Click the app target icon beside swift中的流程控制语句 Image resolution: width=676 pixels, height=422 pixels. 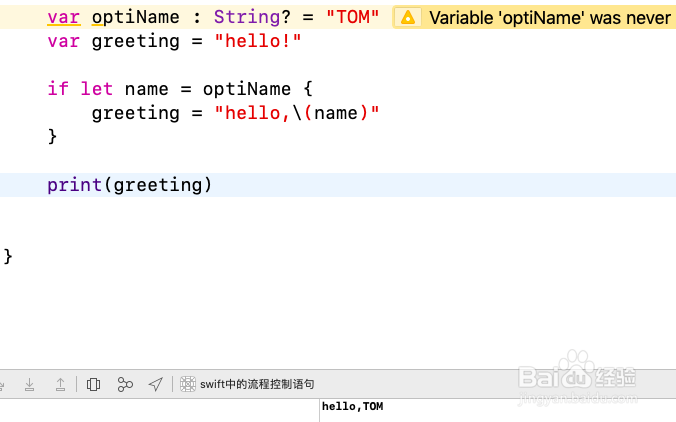188,384
